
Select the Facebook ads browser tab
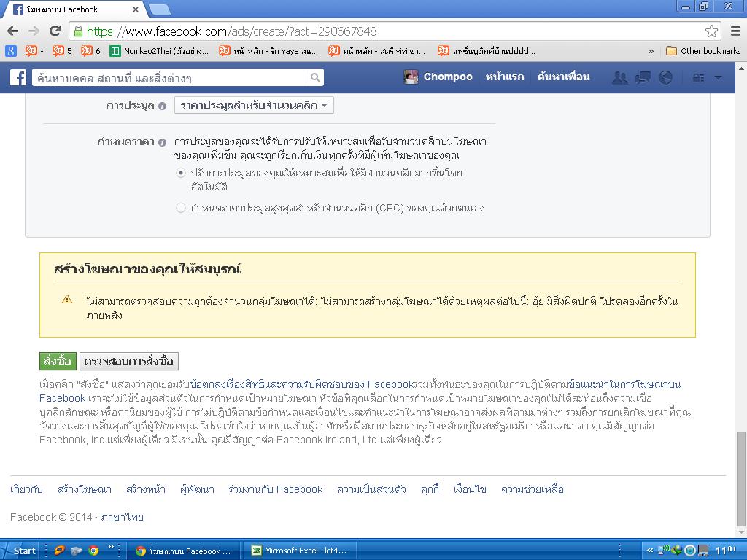click(75, 9)
